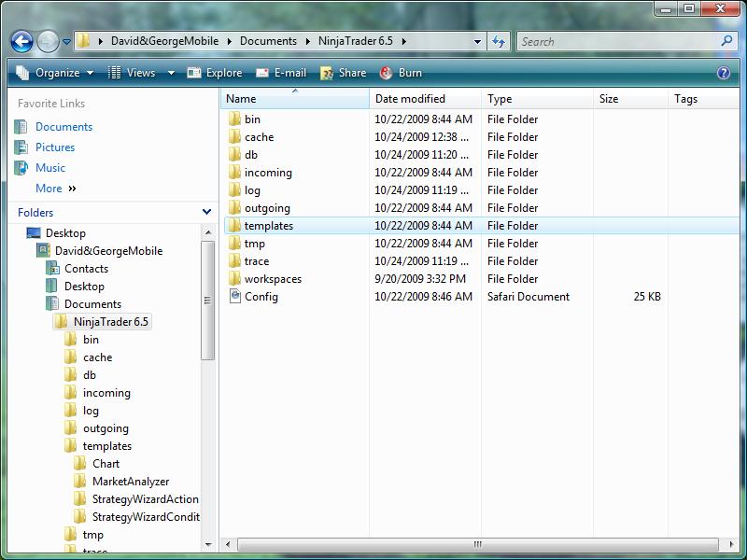Select incoming folder icon in file list

point(234,173)
